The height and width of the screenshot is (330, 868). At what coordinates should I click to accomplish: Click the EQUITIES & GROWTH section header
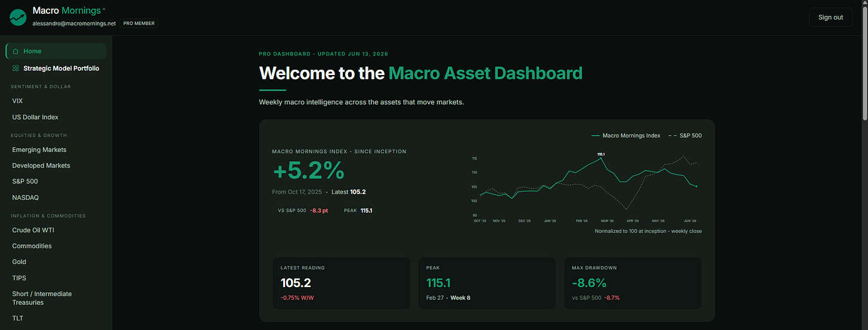tap(39, 135)
